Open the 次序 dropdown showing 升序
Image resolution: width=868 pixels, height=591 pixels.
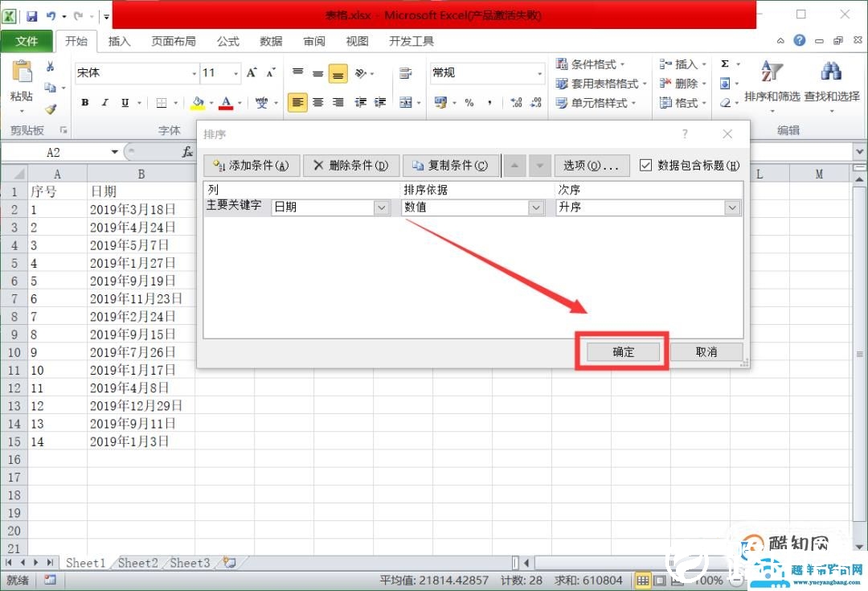[x=732, y=207]
